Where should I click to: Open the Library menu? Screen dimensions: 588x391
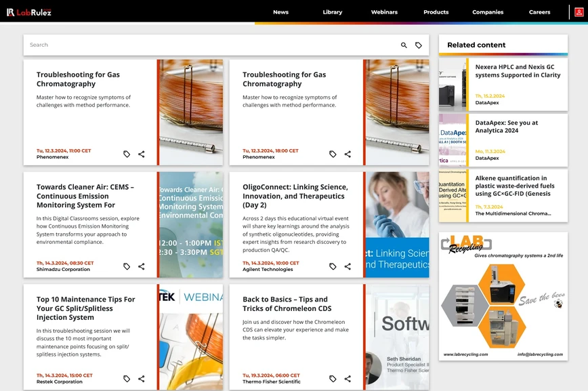(x=333, y=12)
